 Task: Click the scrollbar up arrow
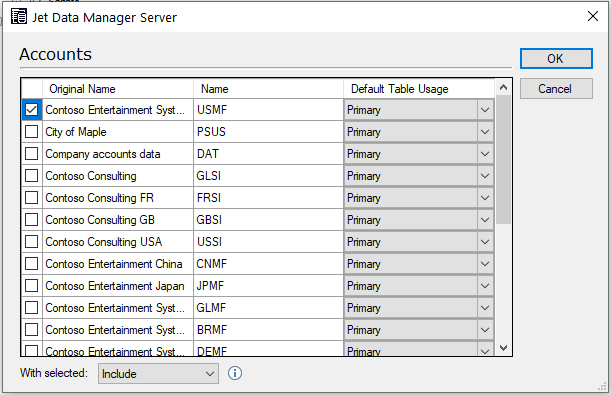503,87
